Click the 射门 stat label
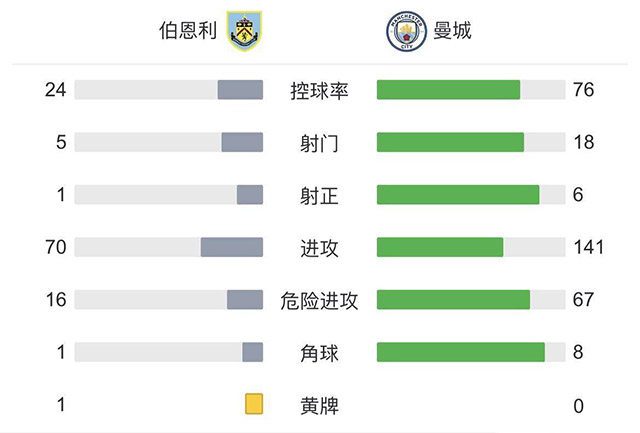The height and width of the screenshot is (433, 640). [319, 143]
